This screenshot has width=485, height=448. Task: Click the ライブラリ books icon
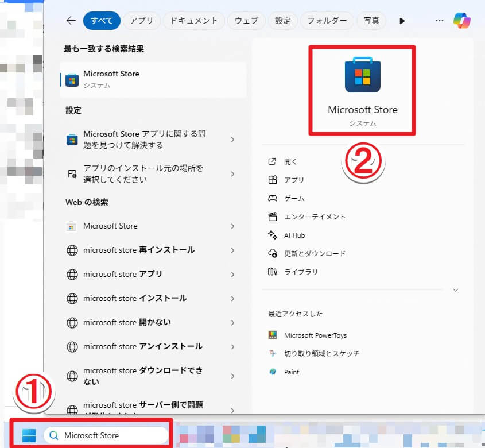[x=273, y=272]
